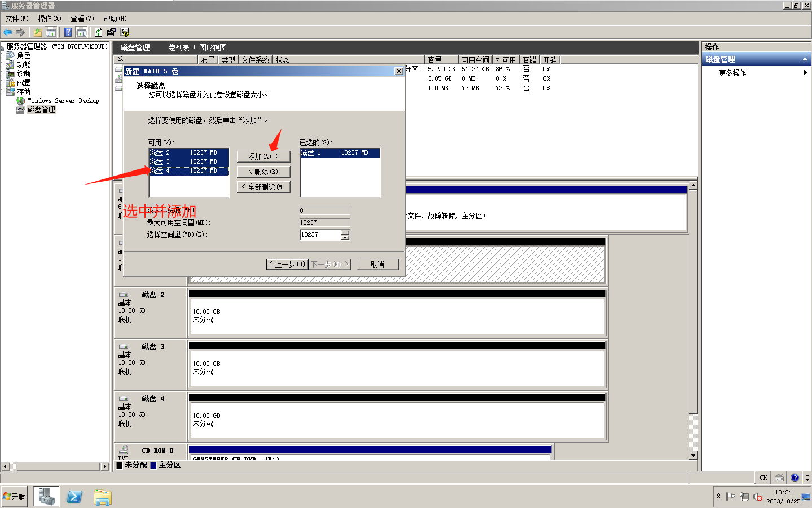
Task: Select 磁盘 2 unallocated 10.00 GB region
Action: coord(397,316)
